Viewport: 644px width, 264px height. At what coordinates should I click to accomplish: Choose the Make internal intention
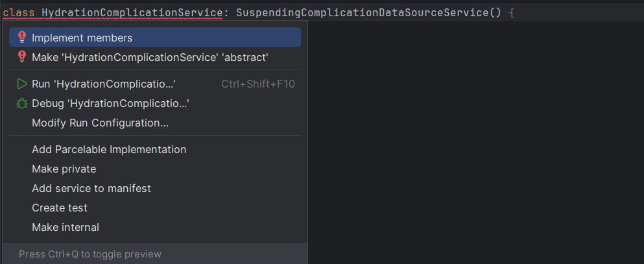155,227
